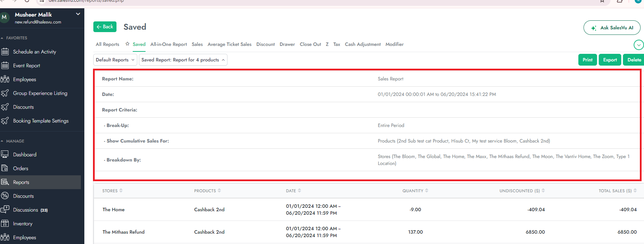Screen dimensions: 644x244
Task: Click the Booking Template Settings plane icon
Action: coord(5,121)
